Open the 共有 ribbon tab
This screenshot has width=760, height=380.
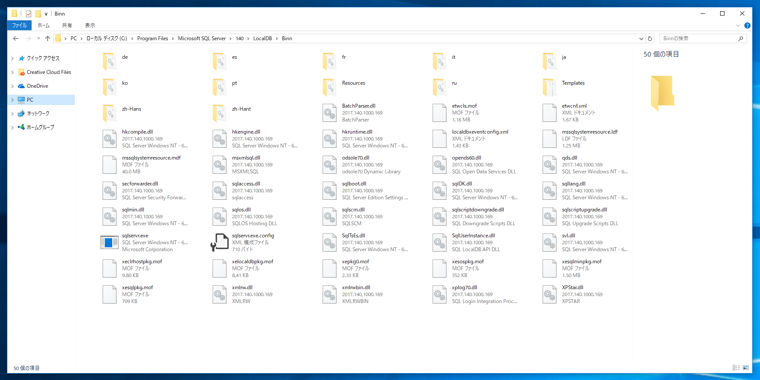(x=67, y=25)
